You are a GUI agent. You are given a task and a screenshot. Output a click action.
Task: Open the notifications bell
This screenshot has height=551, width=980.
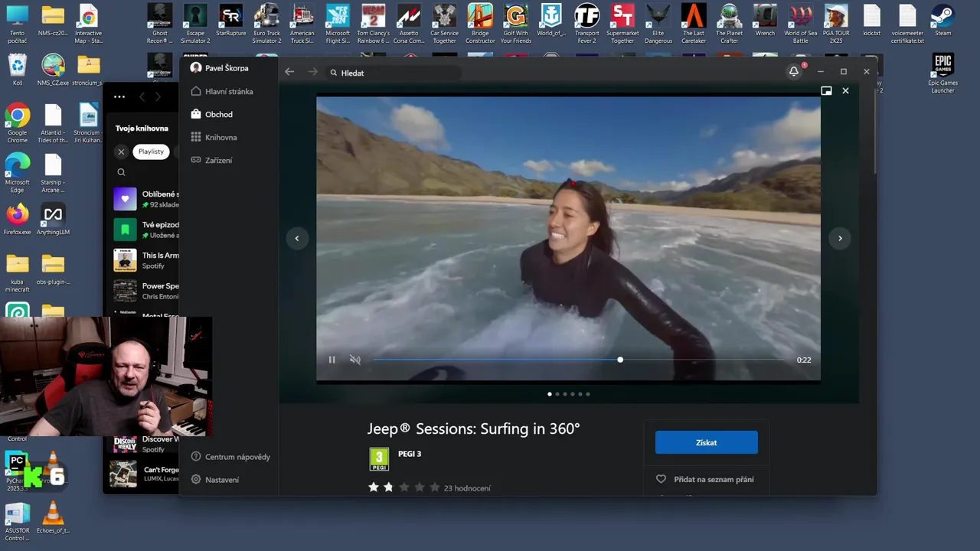(794, 71)
